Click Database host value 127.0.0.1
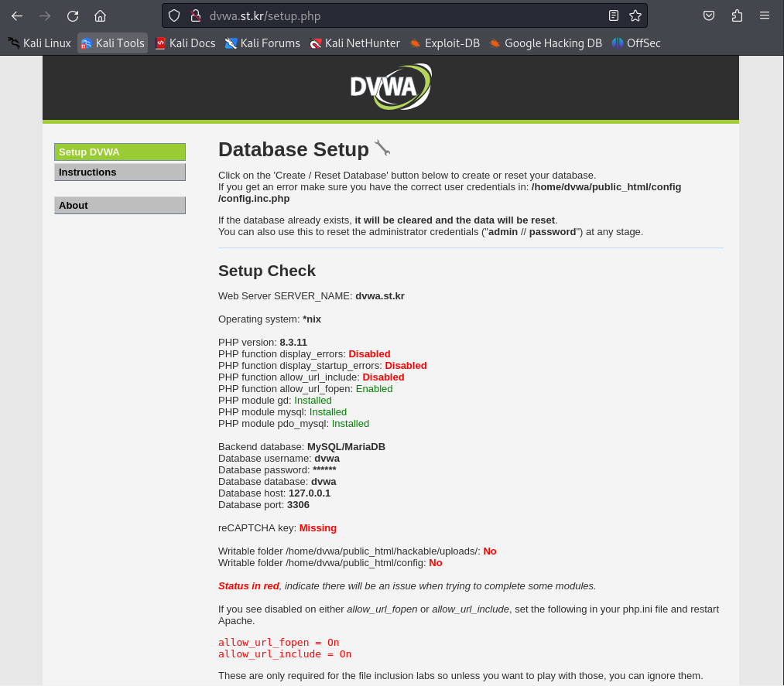Image resolution: width=784 pixels, height=686 pixels. click(x=310, y=493)
